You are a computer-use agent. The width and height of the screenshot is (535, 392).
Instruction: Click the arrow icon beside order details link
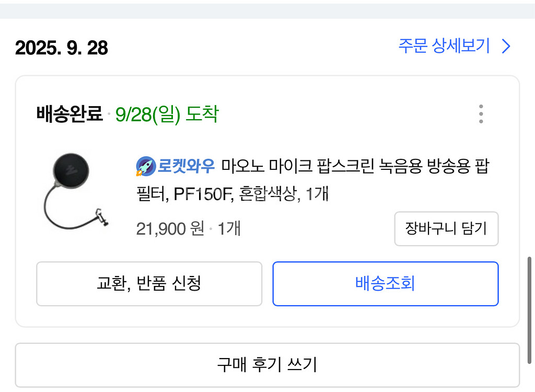coord(505,46)
